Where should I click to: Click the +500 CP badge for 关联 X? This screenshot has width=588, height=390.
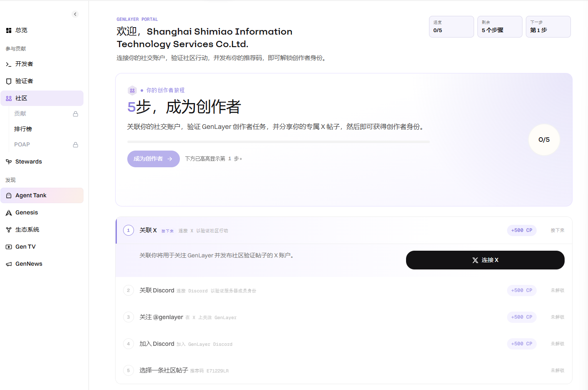[522, 230]
